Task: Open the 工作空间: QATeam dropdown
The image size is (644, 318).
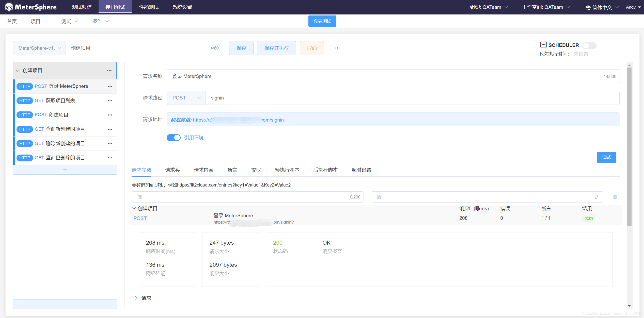Action: tap(546, 7)
